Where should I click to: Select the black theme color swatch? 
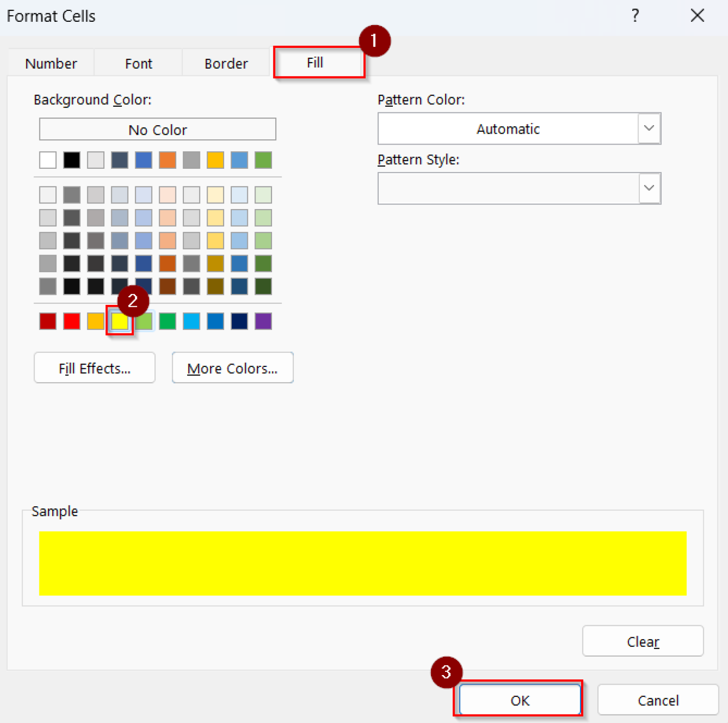[72, 160]
